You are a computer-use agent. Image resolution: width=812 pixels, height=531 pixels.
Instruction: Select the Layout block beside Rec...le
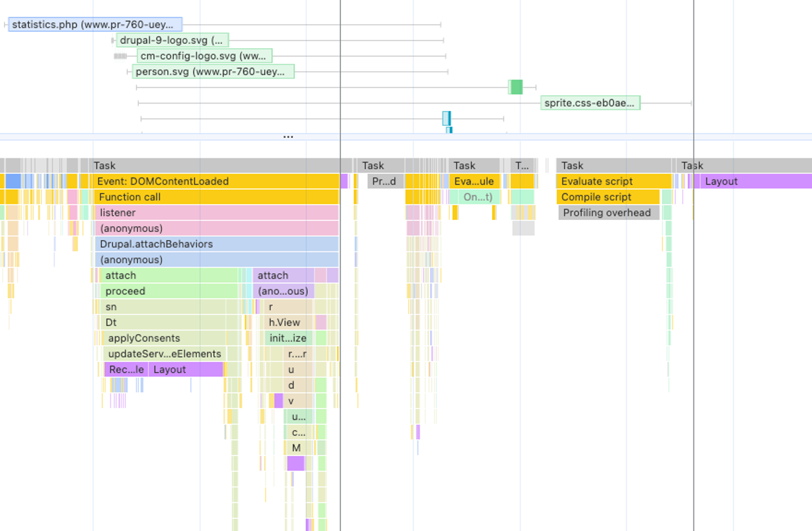(185, 369)
